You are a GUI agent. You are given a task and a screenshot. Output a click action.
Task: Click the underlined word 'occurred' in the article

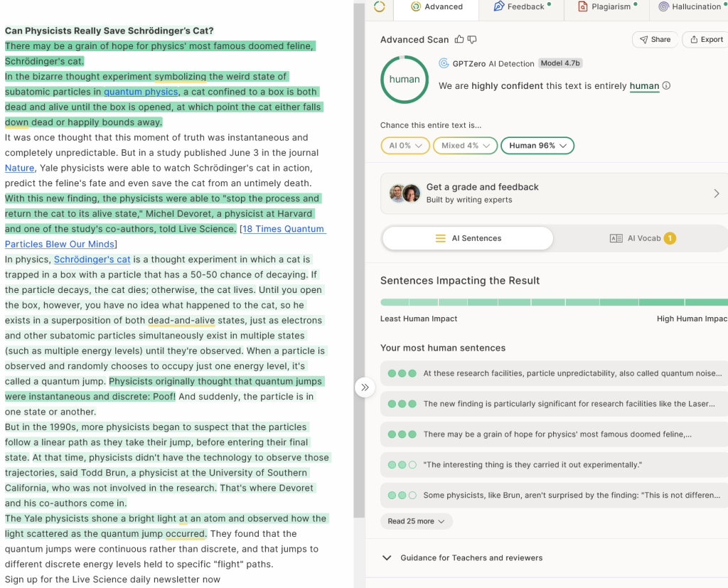click(x=185, y=534)
